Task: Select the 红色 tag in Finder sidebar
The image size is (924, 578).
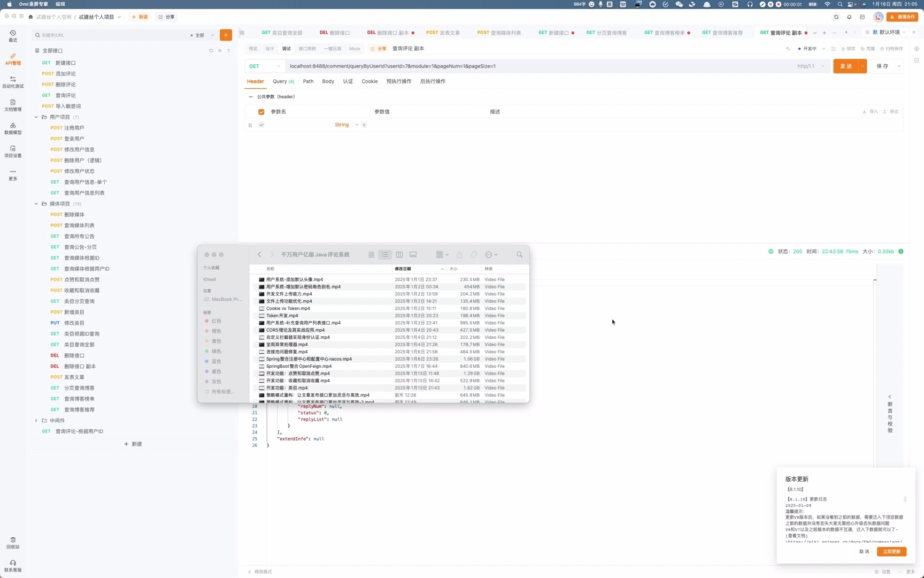Action: (216, 321)
